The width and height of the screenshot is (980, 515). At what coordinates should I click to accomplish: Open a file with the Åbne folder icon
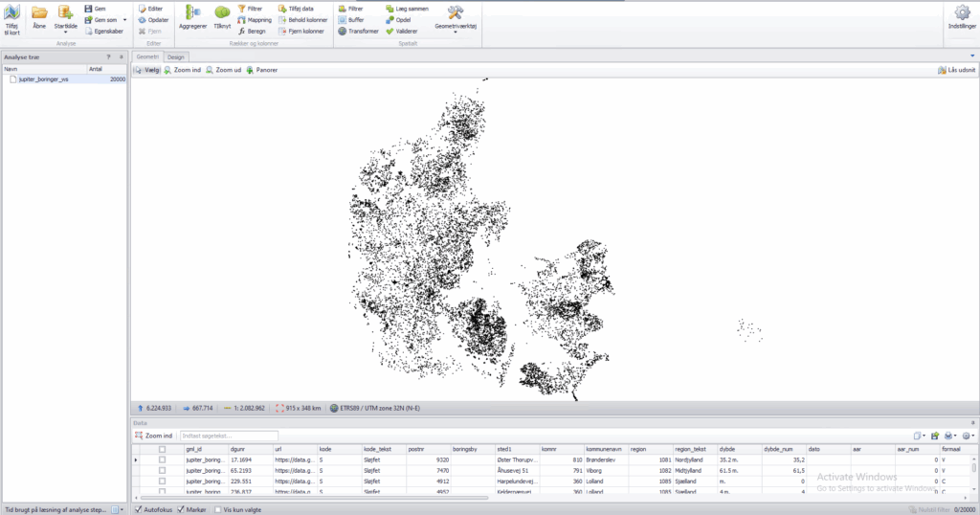pyautogui.click(x=39, y=13)
